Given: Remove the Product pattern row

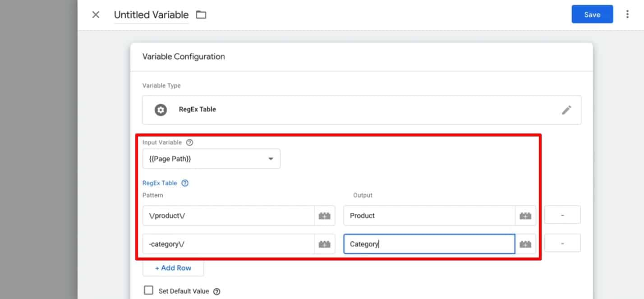Looking at the screenshot, I should click(x=562, y=215).
